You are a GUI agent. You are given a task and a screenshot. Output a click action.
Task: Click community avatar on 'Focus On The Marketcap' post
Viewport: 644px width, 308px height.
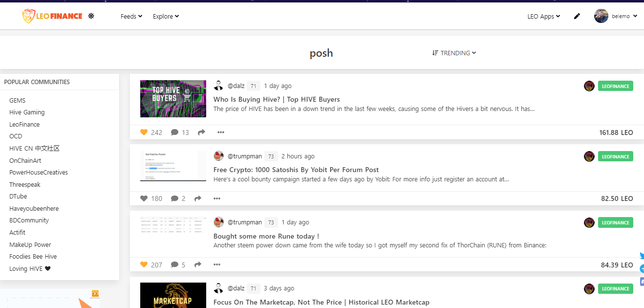589,288
